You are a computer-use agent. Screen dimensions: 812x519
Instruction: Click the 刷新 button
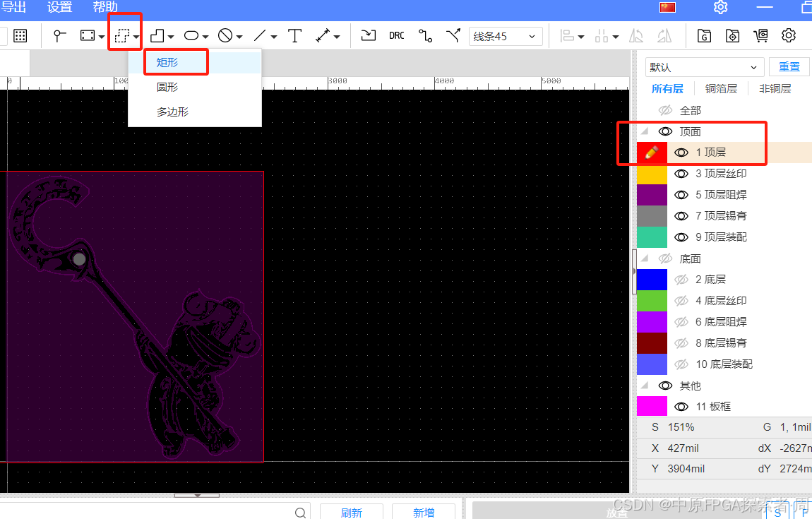pyautogui.click(x=352, y=512)
